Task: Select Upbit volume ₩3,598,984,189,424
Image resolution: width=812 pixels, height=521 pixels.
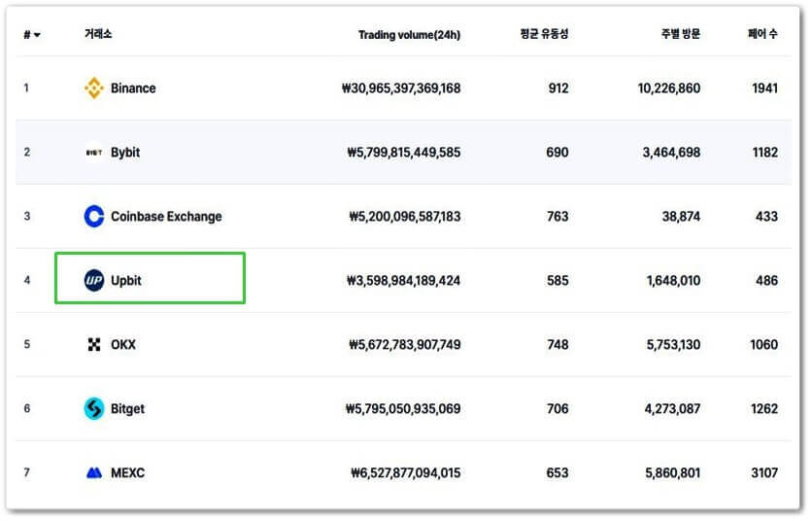Action: [x=403, y=281]
